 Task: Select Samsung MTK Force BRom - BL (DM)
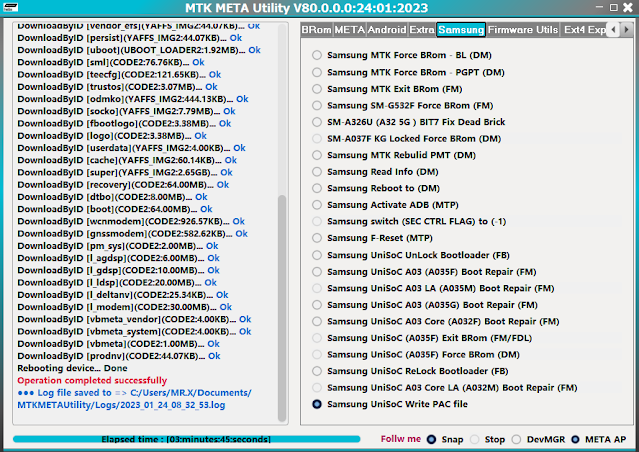click(x=402, y=55)
